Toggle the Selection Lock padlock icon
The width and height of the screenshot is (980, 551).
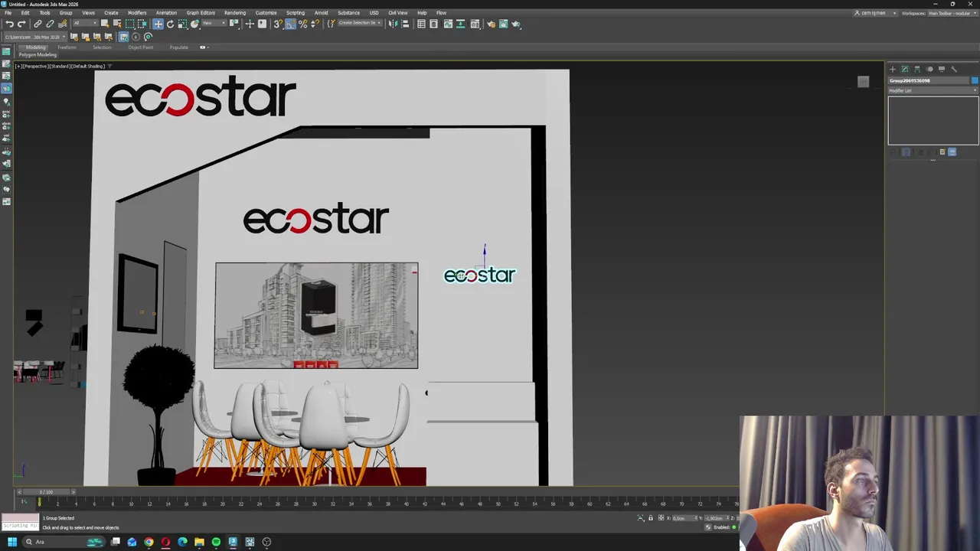coord(651,518)
